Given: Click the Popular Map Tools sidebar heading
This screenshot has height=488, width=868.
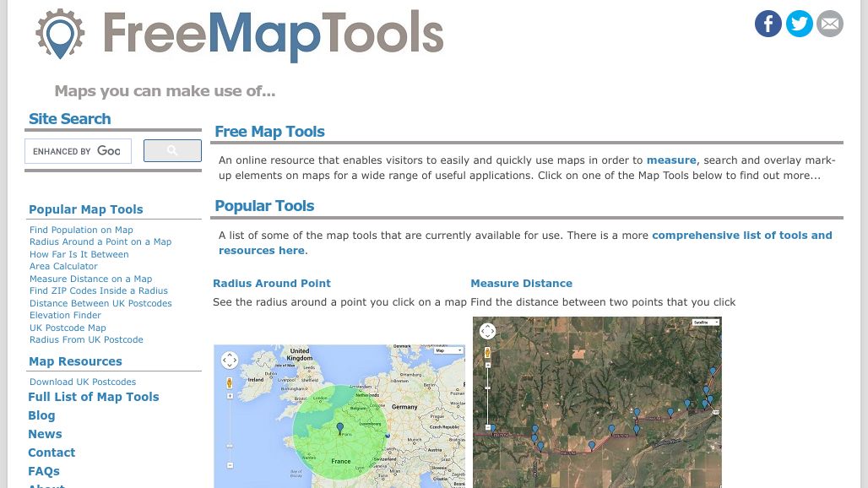Looking at the screenshot, I should coord(86,209).
